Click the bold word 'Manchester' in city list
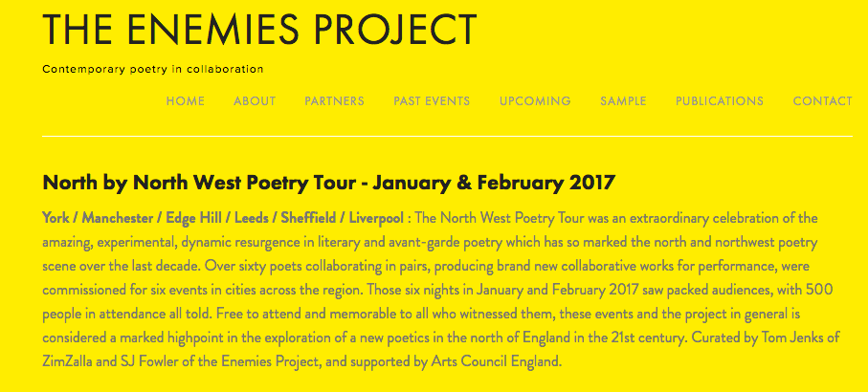 pyautogui.click(x=117, y=218)
